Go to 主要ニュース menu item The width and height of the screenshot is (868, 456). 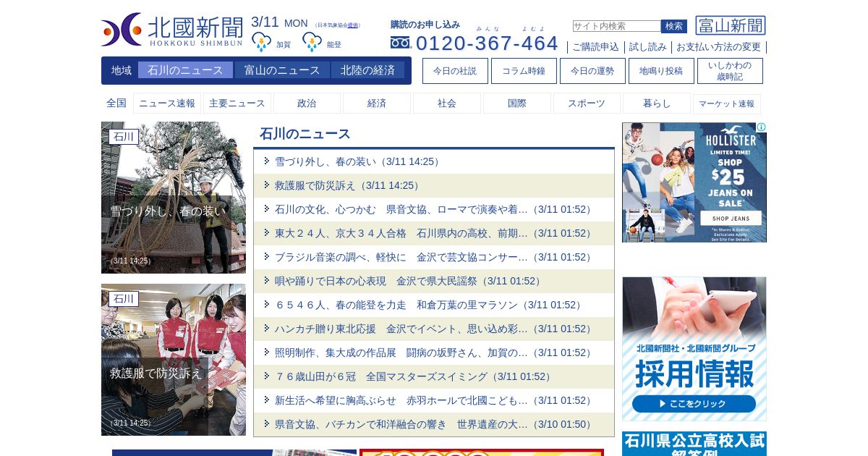237,104
